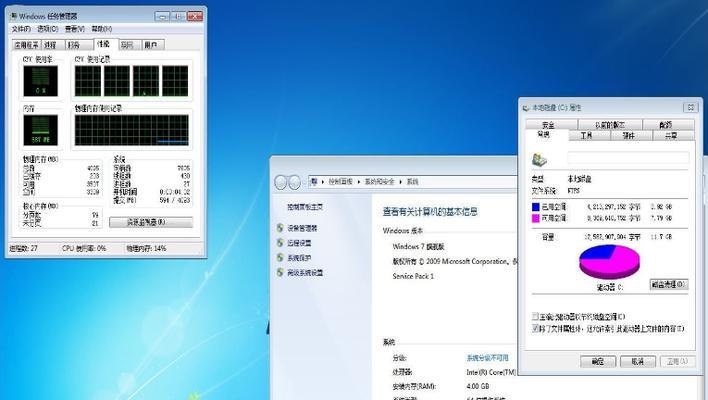The width and height of the screenshot is (708, 400).
Task: Select the 性能 tab in Task Manager
Action: click(x=104, y=44)
